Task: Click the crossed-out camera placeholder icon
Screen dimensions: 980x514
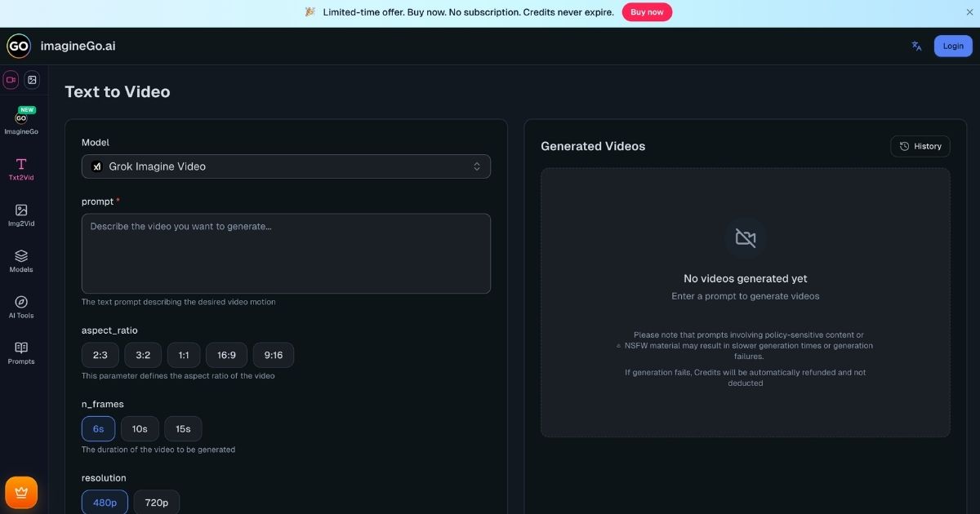Action: pyautogui.click(x=746, y=237)
